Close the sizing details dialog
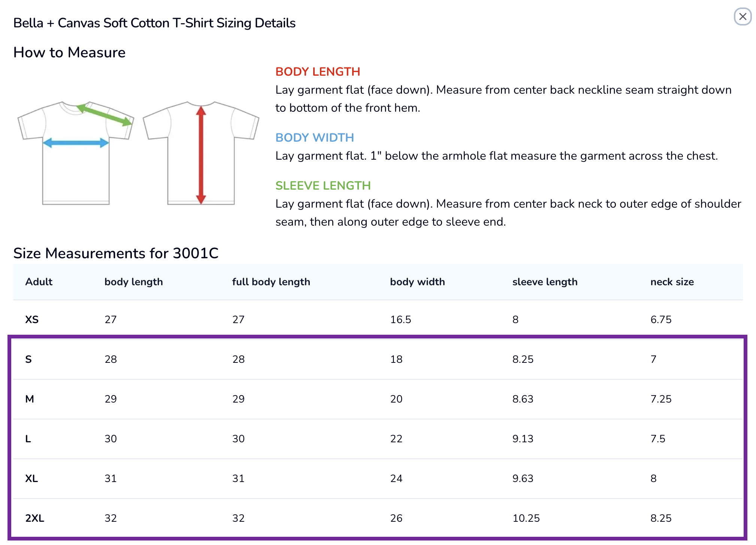This screenshot has height=545, width=756. [742, 16]
